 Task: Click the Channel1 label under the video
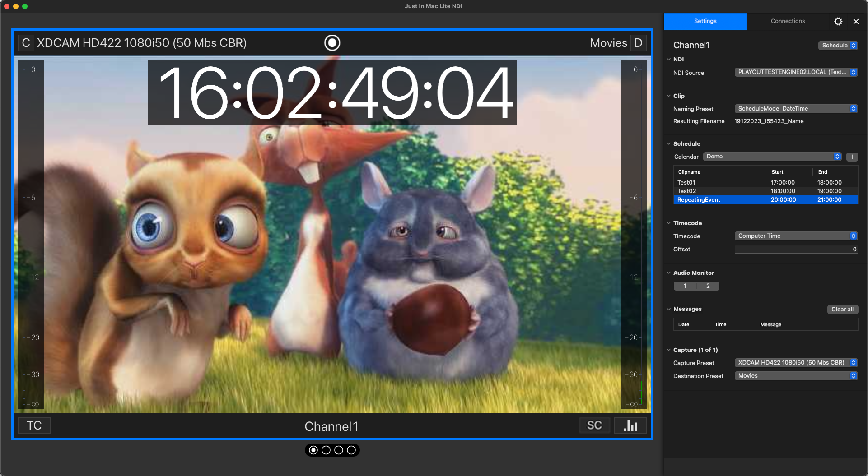(331, 426)
